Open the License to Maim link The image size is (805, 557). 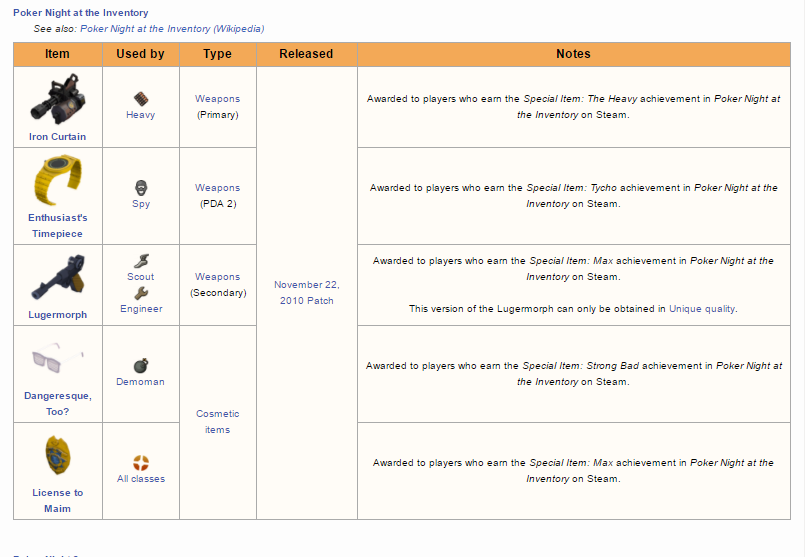pos(58,501)
